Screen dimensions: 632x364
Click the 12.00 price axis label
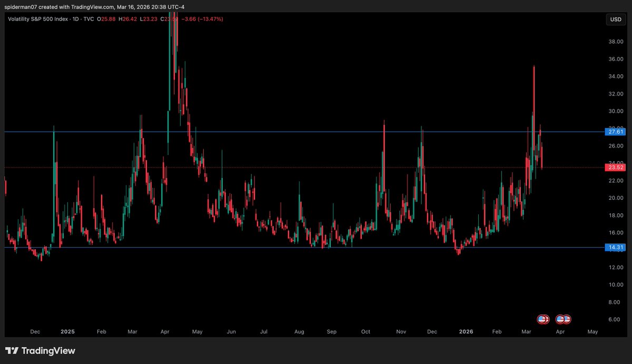click(x=616, y=268)
